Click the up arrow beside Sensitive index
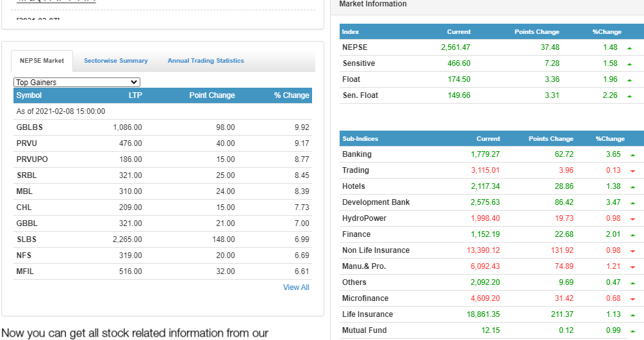This screenshot has width=644, height=340. pos(630,64)
